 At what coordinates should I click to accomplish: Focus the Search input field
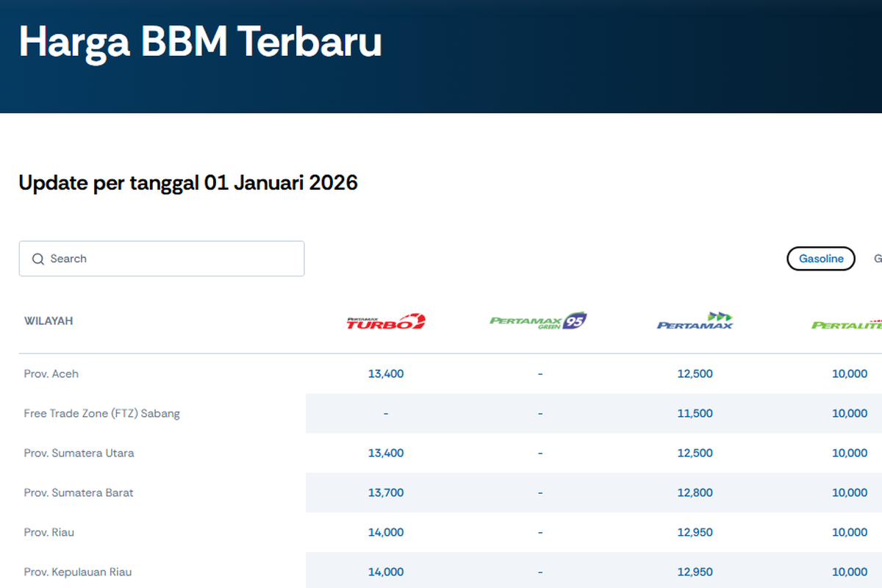pyautogui.click(x=162, y=259)
